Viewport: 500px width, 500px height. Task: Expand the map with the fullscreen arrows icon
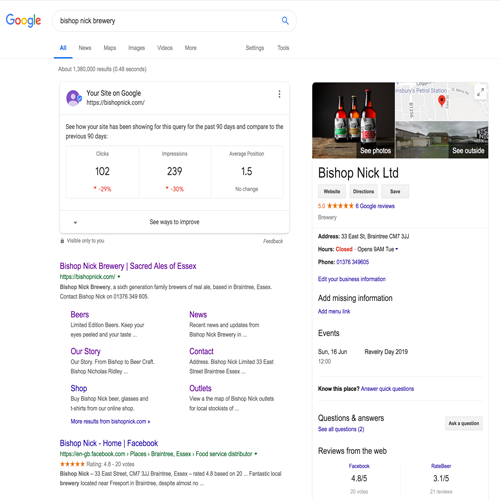[480, 92]
